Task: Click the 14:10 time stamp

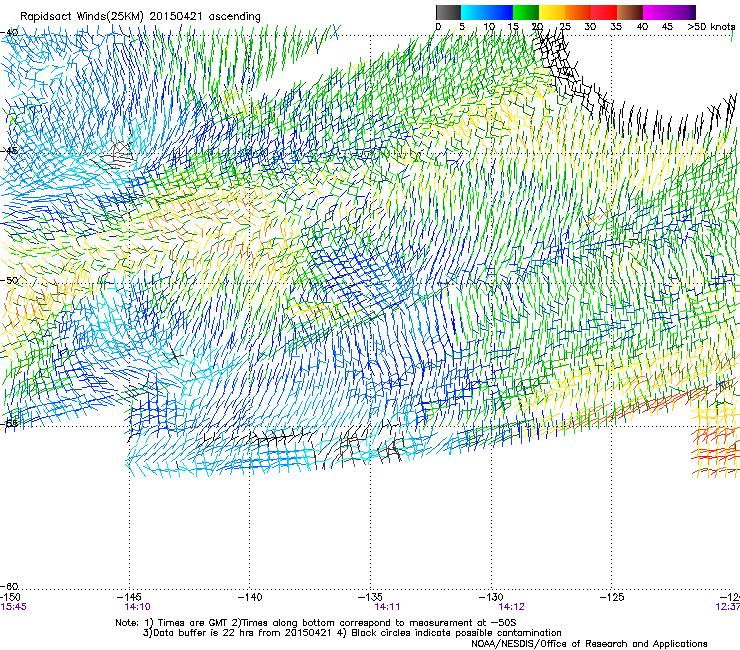Action: (137, 607)
